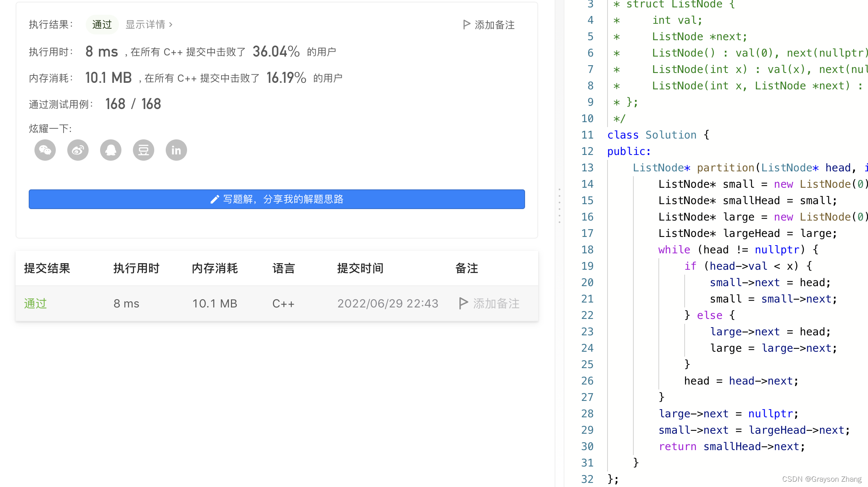Click the 10.1 MB cell in submission row
Image resolution: width=868 pixels, height=487 pixels.
point(215,303)
